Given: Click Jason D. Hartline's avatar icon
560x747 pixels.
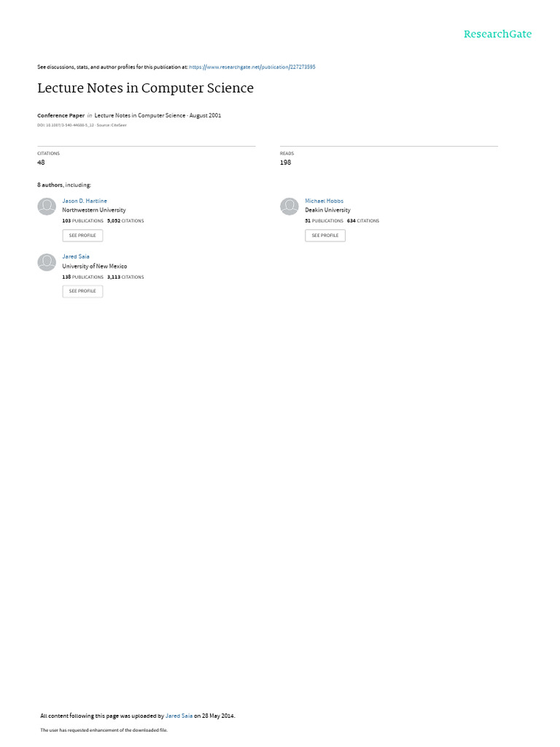Looking at the screenshot, I should click(x=47, y=206).
